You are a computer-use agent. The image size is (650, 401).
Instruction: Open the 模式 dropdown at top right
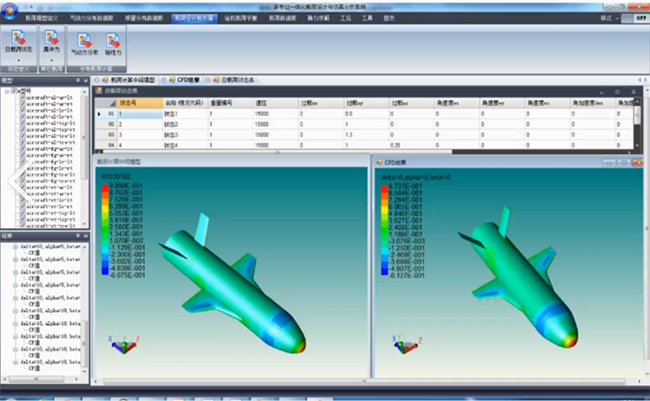(604, 18)
